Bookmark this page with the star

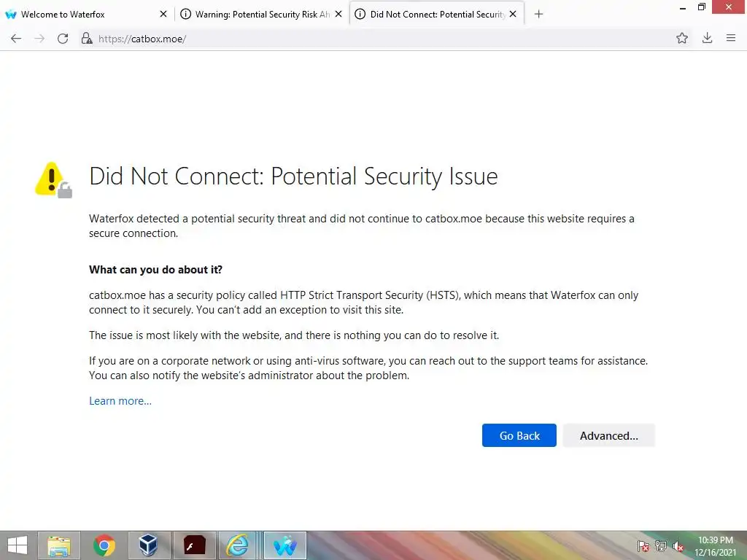point(682,39)
